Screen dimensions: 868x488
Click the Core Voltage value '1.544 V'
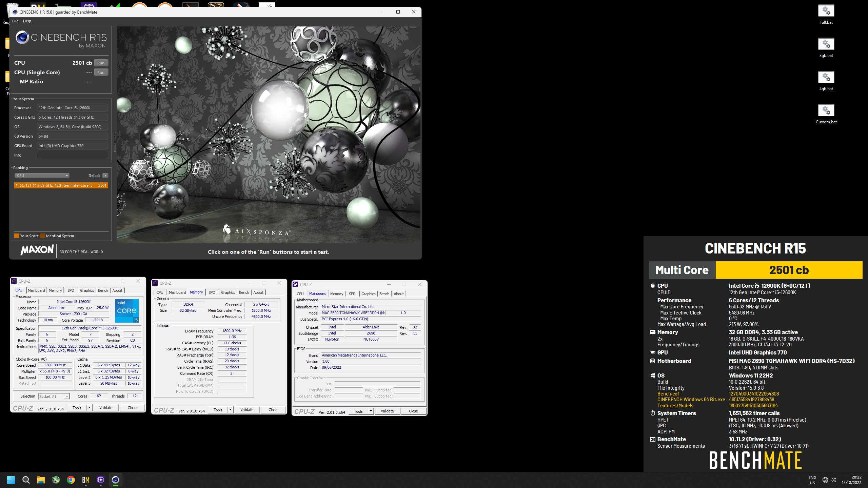(97, 320)
